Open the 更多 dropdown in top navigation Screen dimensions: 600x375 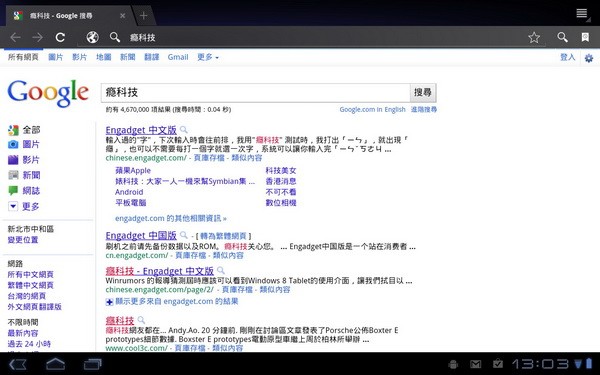[x=208, y=57]
